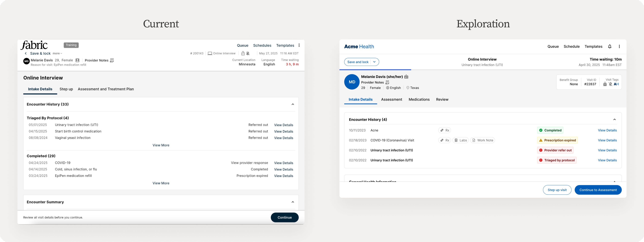Screen dimensions: 644x242
Task: Switch to the Medications tab
Action: [419, 99]
